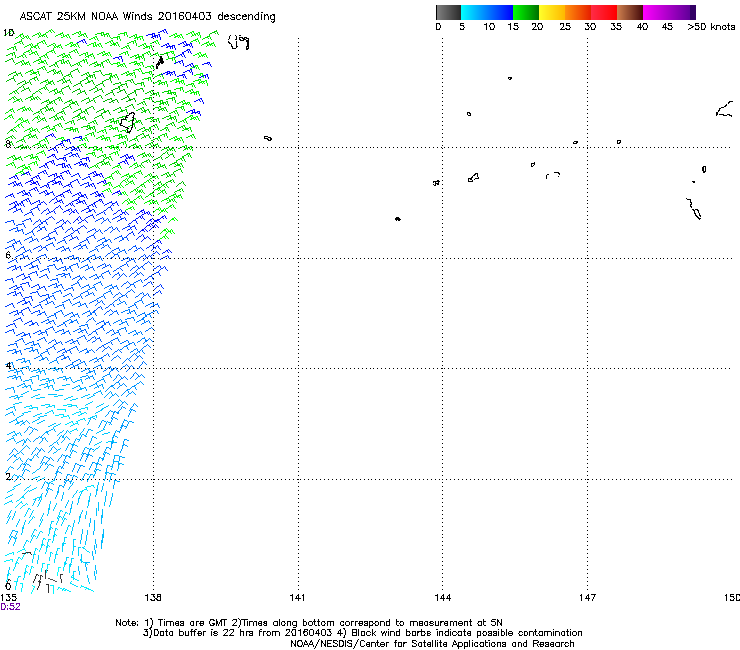Click longitude label '138' on bottom axis

(153, 598)
